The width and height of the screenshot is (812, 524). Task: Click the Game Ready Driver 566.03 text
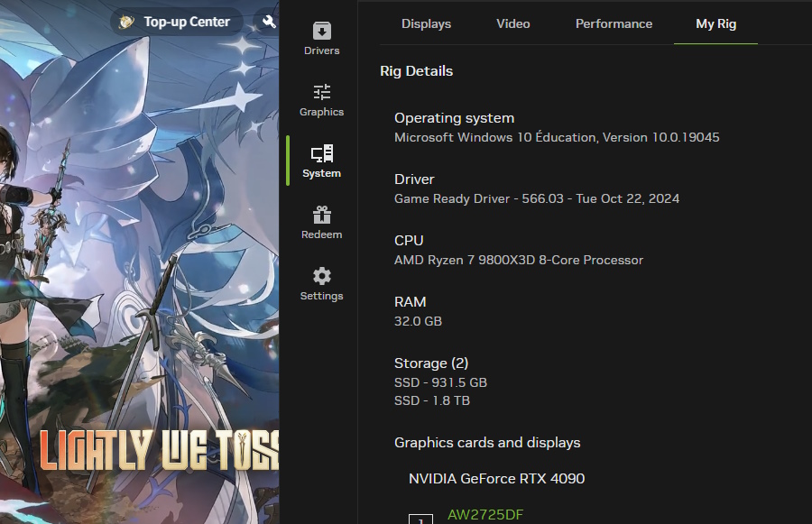click(537, 198)
